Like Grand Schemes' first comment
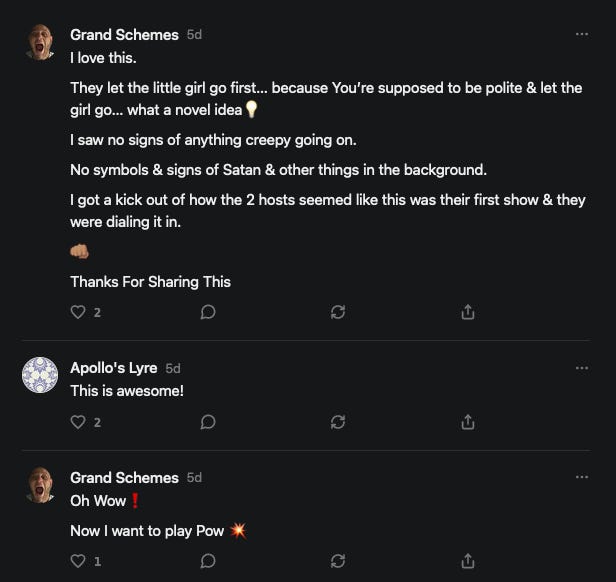Image resolution: width=616 pixels, height=582 pixels. coord(78,312)
